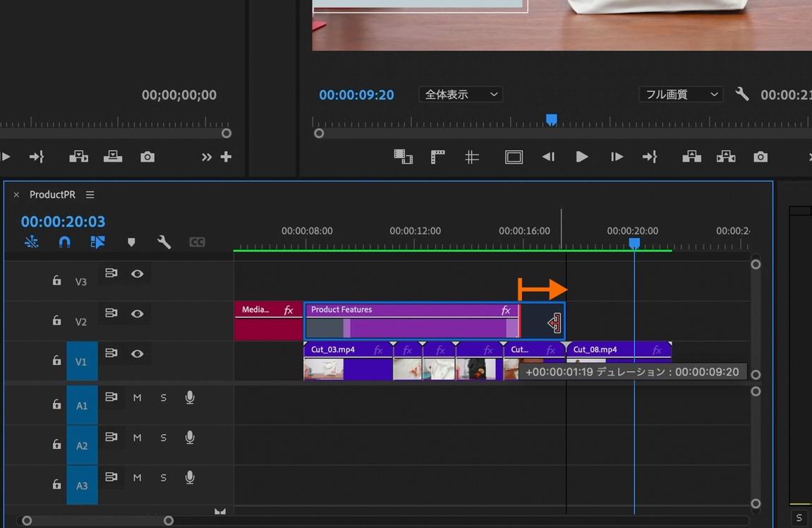Toggle sync lock for track A1
Screen dimensions: 812x528
point(111,397)
